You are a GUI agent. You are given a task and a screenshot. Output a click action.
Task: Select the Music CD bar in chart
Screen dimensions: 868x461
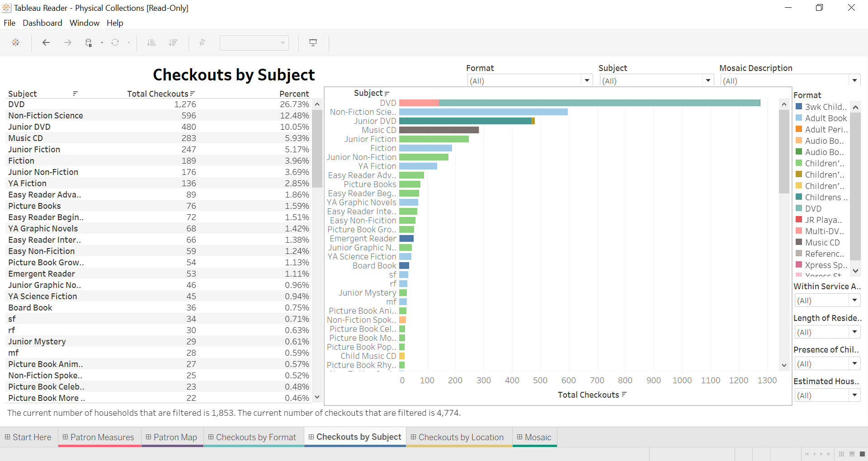click(439, 130)
